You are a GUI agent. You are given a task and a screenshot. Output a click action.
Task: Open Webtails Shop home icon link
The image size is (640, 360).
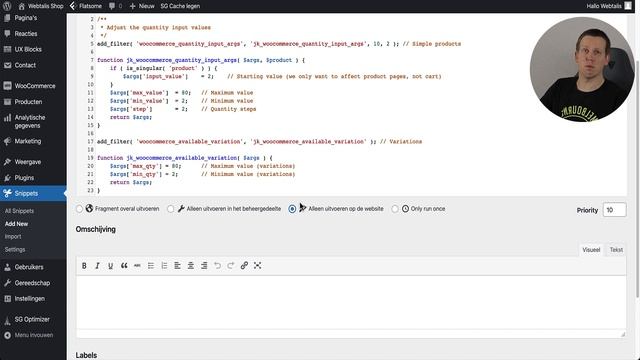(40, 6)
